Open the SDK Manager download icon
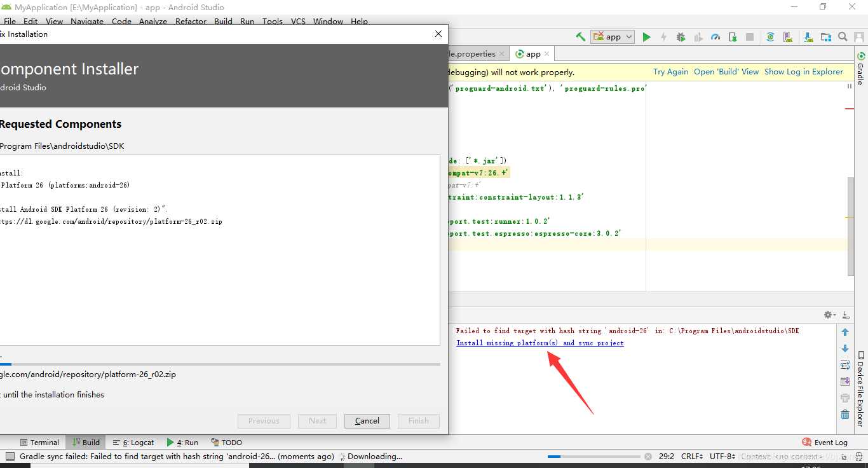Screen dimensions: 868x468 pos(808,37)
